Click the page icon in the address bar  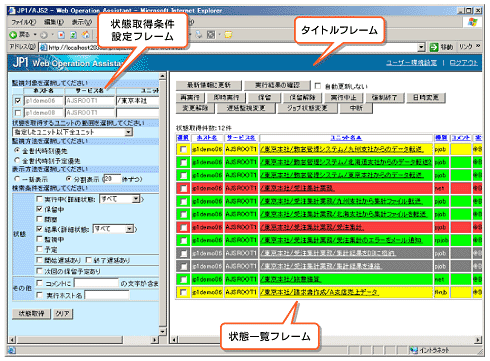pyautogui.click(x=43, y=48)
